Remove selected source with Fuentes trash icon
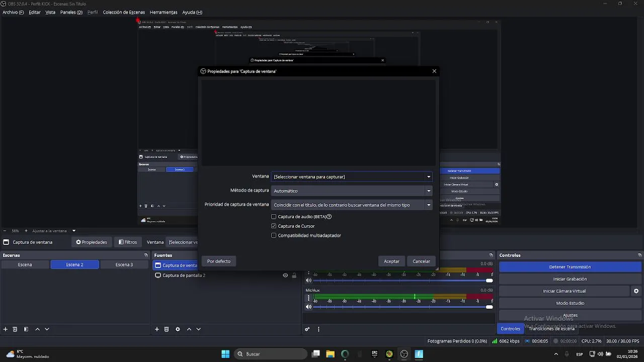644x362 pixels. pos(167,329)
